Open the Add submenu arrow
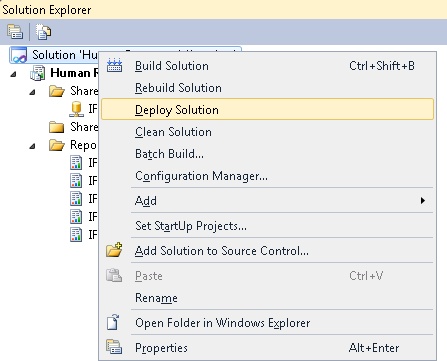The height and width of the screenshot is (361, 447). (423, 201)
